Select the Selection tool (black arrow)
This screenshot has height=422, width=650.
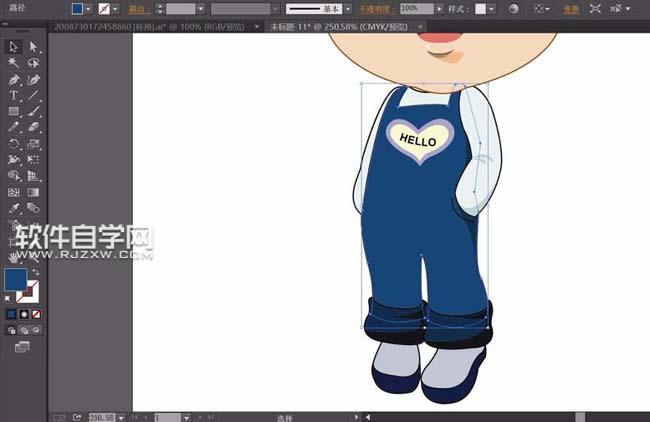[14, 47]
